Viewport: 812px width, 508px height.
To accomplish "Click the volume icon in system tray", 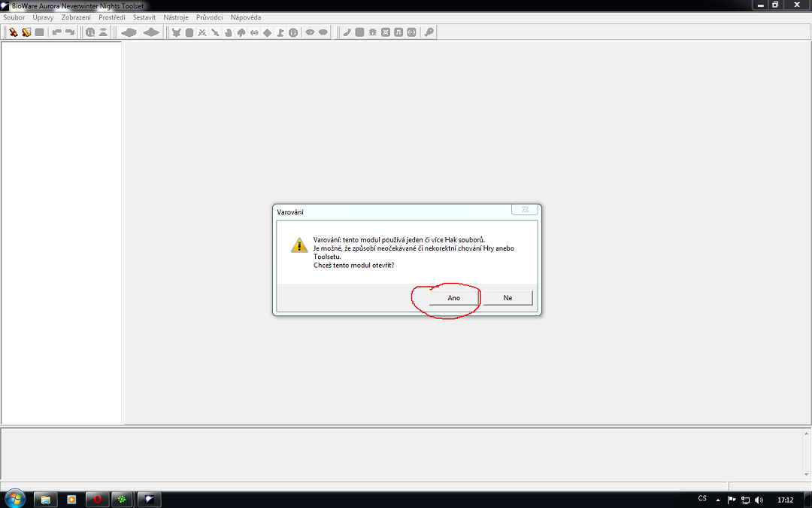I will click(x=759, y=500).
